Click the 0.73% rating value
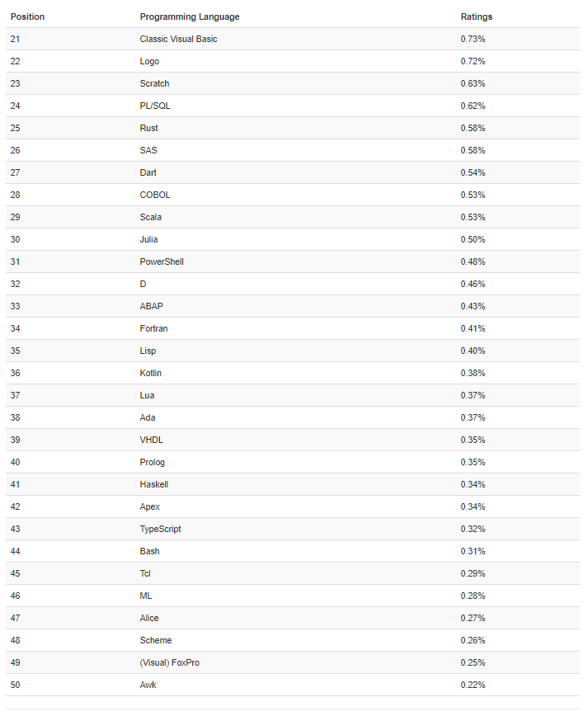Image resolution: width=588 pixels, height=716 pixels. tap(473, 40)
